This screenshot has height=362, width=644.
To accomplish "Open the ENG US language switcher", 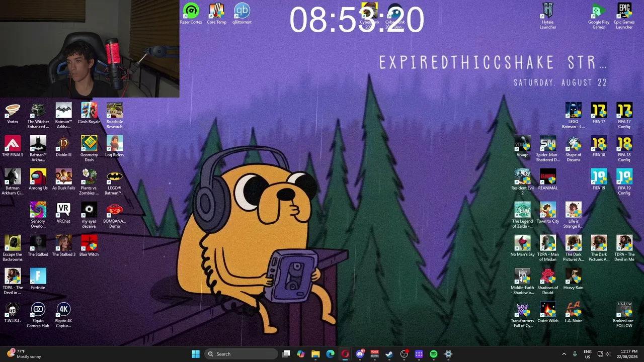I will tap(588, 354).
